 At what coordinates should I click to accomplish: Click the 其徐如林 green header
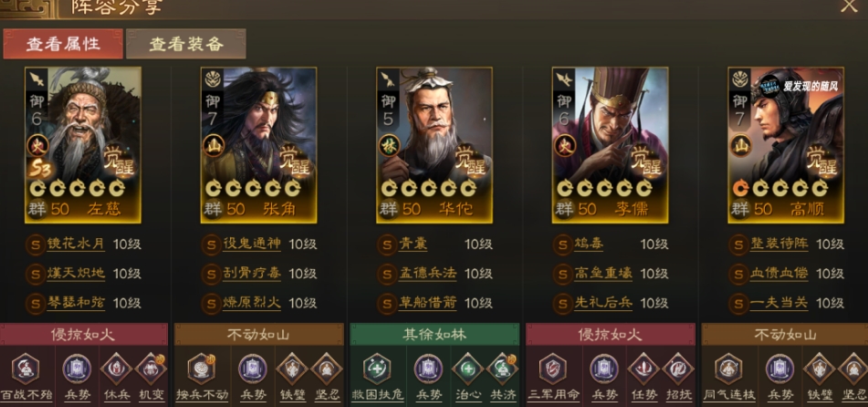click(x=434, y=335)
